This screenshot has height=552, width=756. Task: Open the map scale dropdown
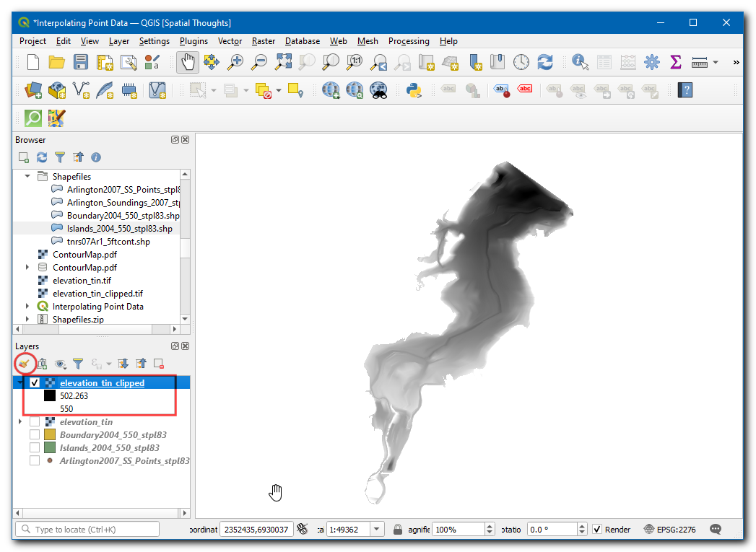(x=377, y=530)
